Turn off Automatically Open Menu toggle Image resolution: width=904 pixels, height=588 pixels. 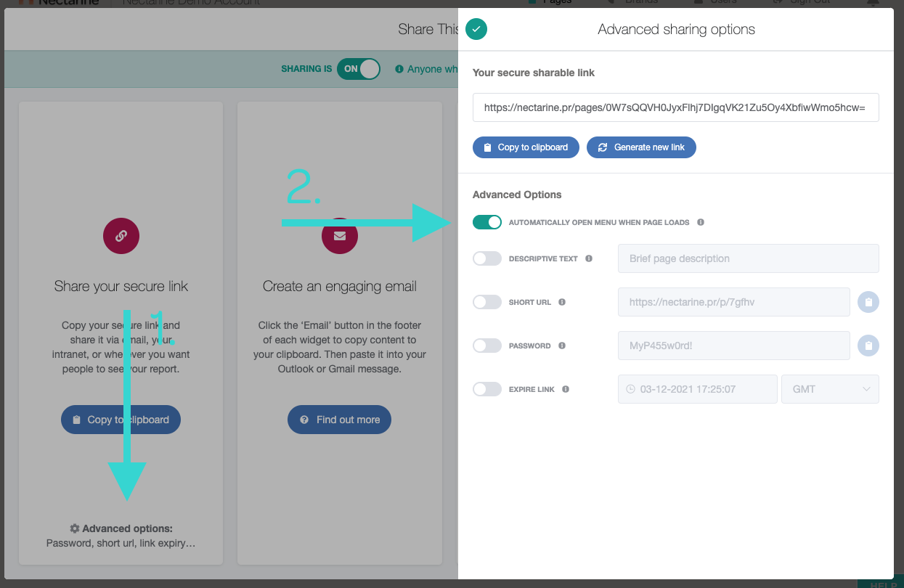pyautogui.click(x=487, y=222)
